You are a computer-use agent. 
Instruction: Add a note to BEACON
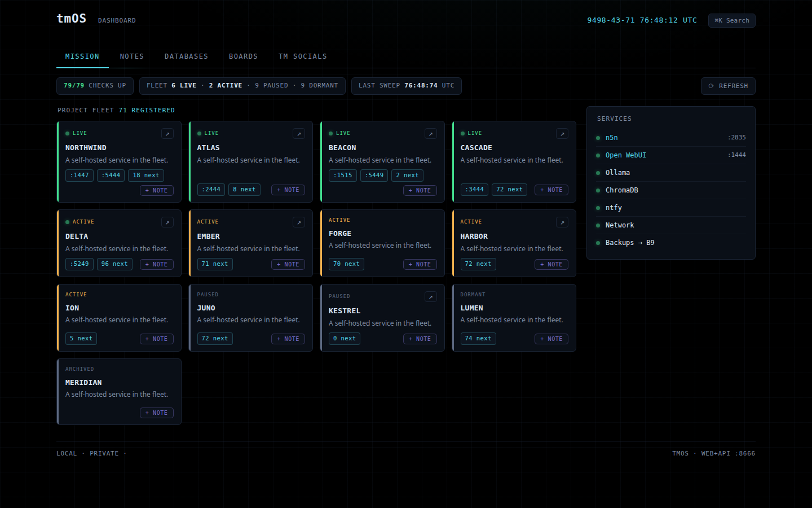[420, 191]
